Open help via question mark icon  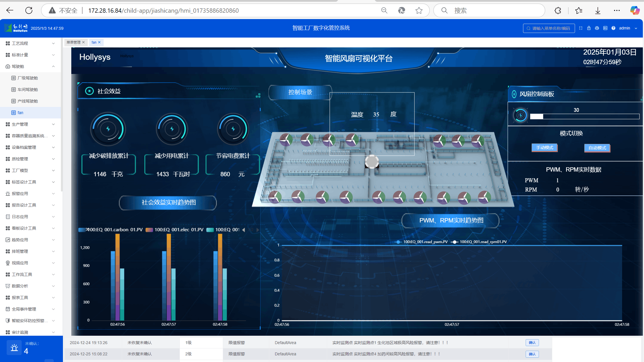[x=613, y=28]
